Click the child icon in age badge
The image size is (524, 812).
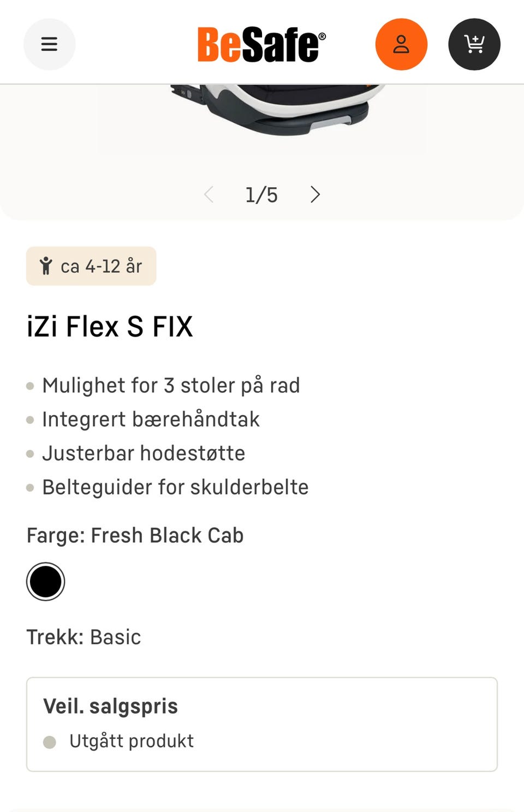click(x=46, y=266)
